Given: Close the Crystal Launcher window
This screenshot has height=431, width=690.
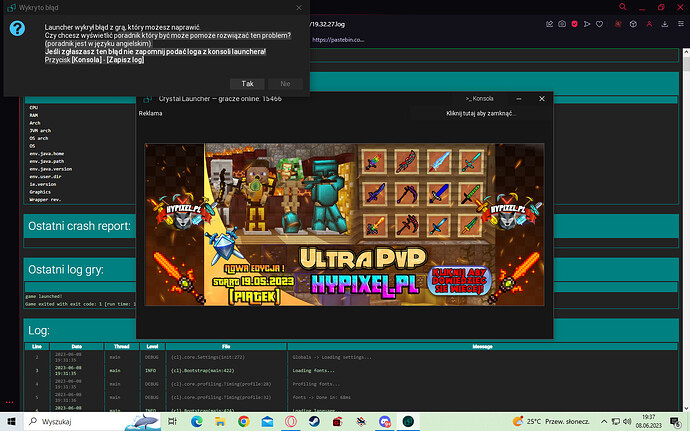Looking at the screenshot, I should 543,99.
